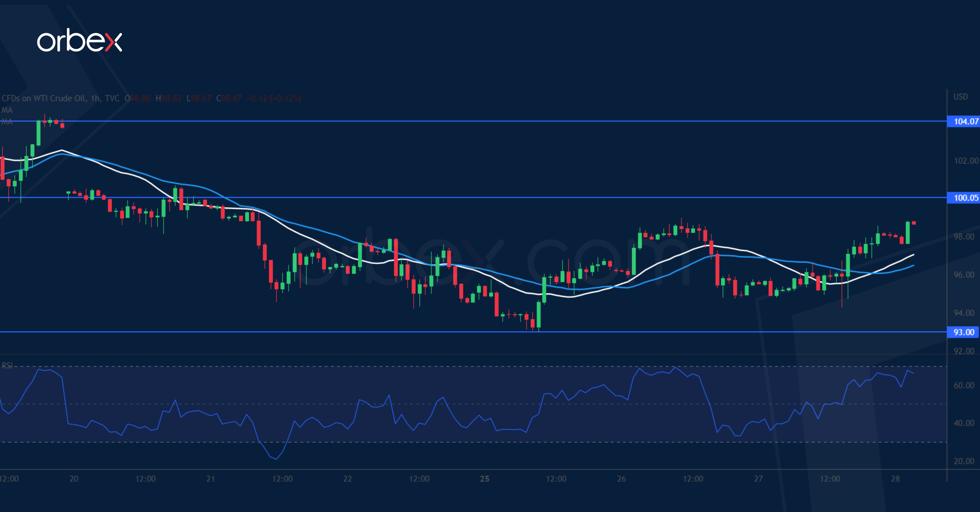
Task: Select the 93.00 support price label
Action: tap(963, 332)
